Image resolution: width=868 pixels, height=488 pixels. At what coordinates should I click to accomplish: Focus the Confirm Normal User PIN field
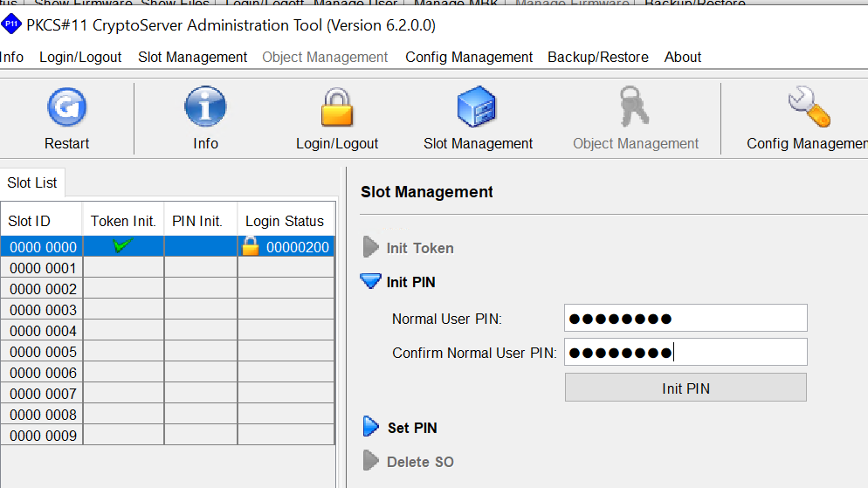[x=685, y=353]
